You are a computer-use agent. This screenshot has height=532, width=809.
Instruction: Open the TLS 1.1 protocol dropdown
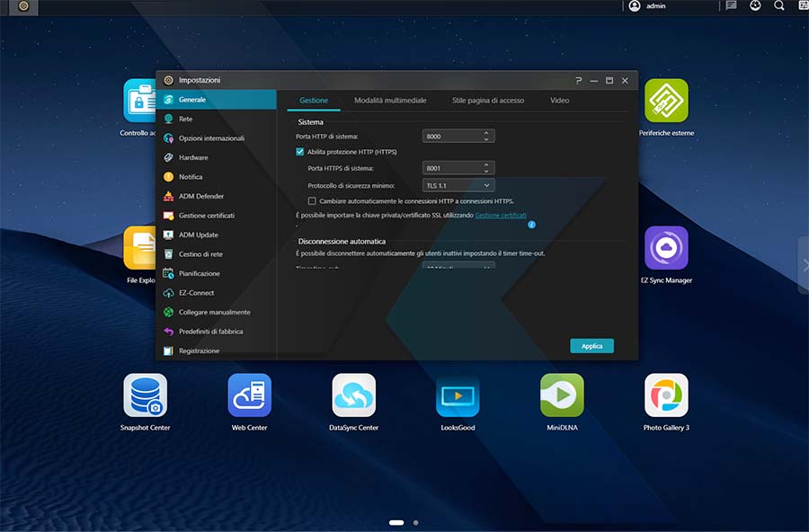[x=458, y=185]
